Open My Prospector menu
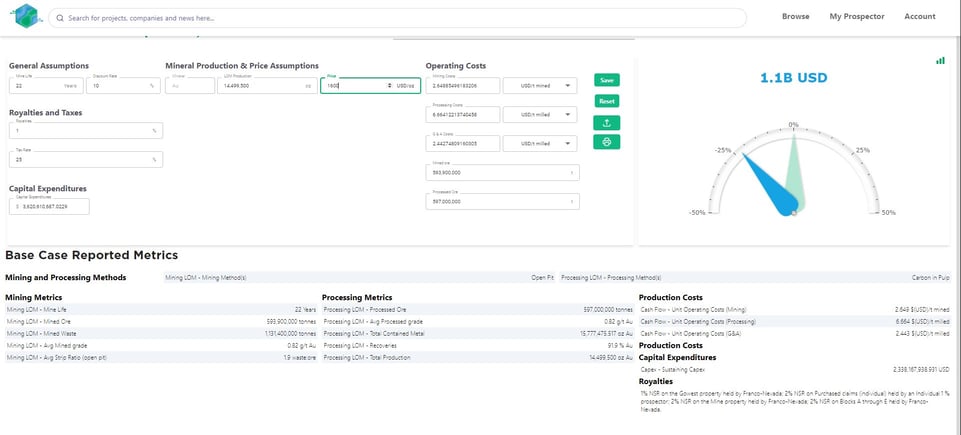The image size is (961, 435). (x=856, y=17)
